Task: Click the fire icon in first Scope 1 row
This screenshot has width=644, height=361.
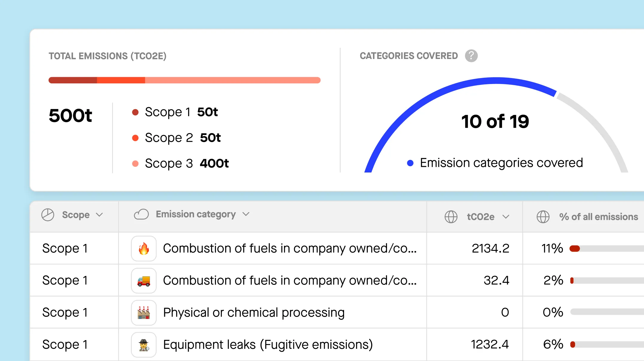Action: coord(144,248)
